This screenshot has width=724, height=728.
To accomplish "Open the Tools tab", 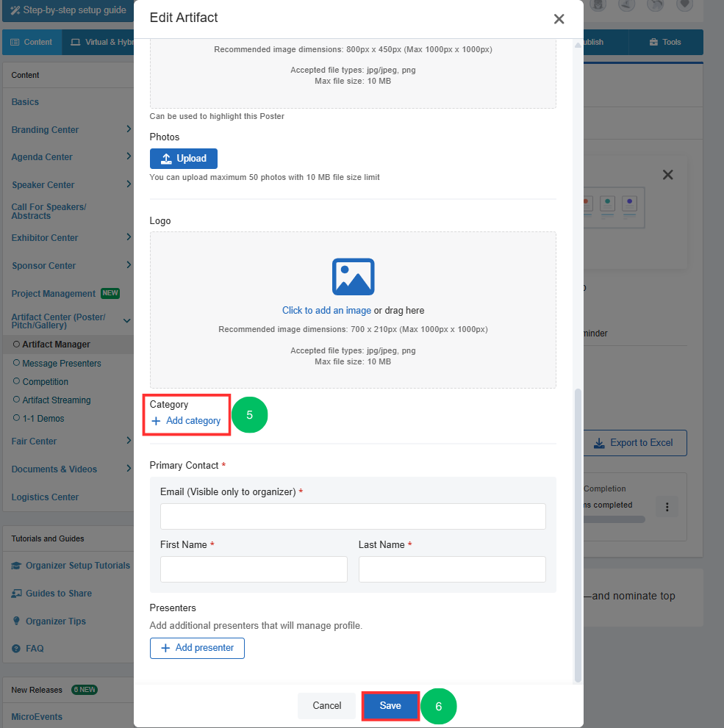I will [x=665, y=43].
